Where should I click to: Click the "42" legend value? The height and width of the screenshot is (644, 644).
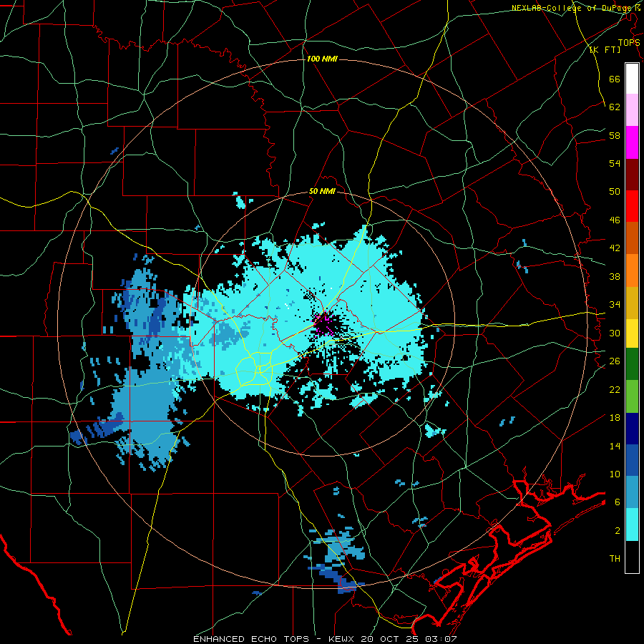[615, 248]
